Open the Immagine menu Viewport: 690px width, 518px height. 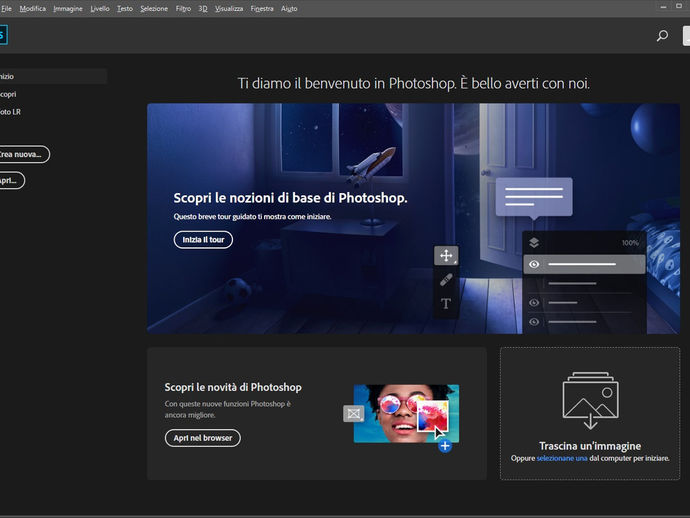[68, 8]
